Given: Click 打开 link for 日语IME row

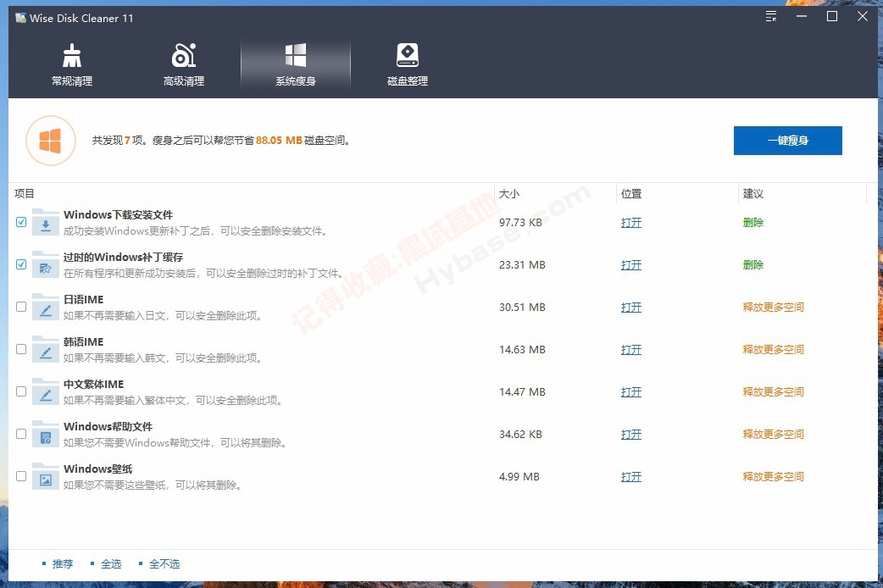Looking at the screenshot, I should [631, 307].
